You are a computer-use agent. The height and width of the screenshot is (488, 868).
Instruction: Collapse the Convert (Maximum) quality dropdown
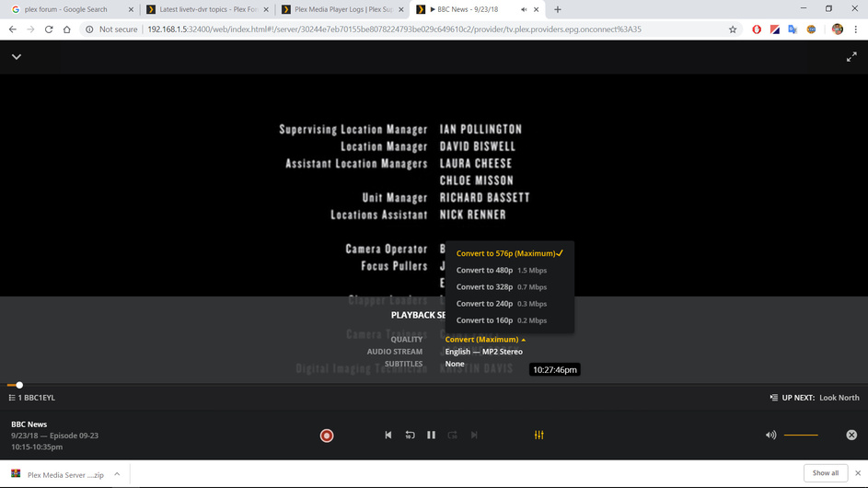pos(485,340)
